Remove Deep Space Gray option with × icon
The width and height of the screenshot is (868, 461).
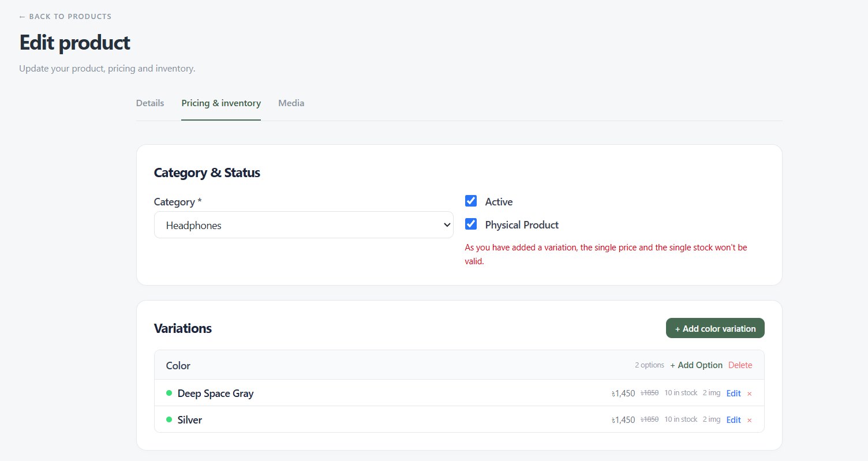click(x=749, y=393)
